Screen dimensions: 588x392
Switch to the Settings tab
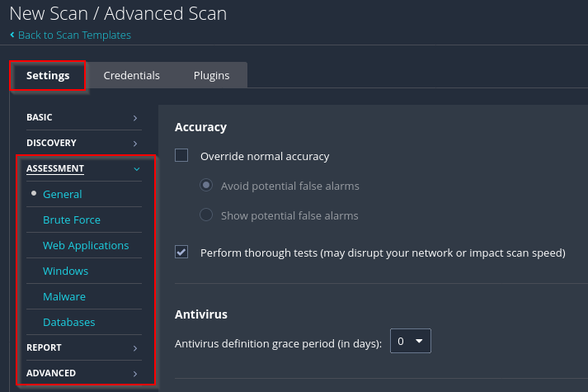pyautogui.click(x=48, y=75)
